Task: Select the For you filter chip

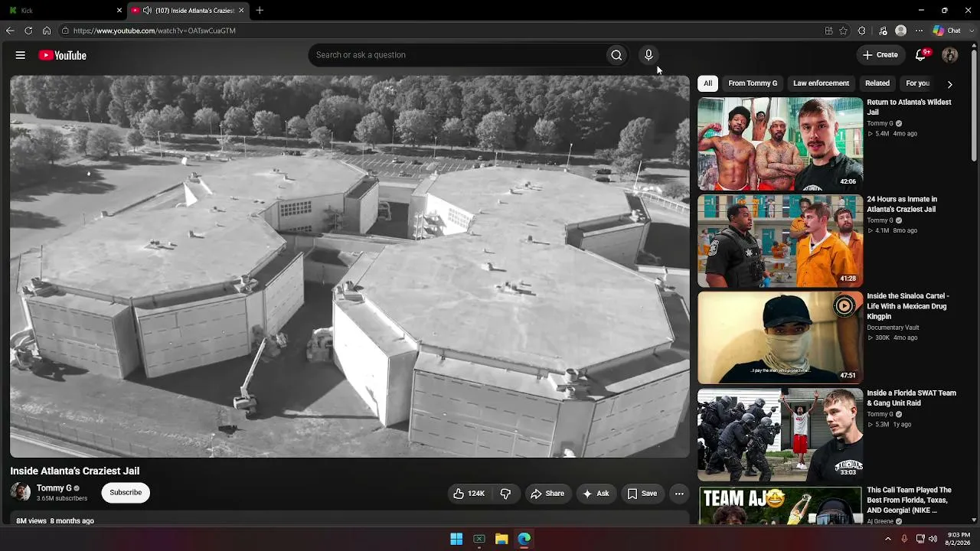Action: point(917,83)
